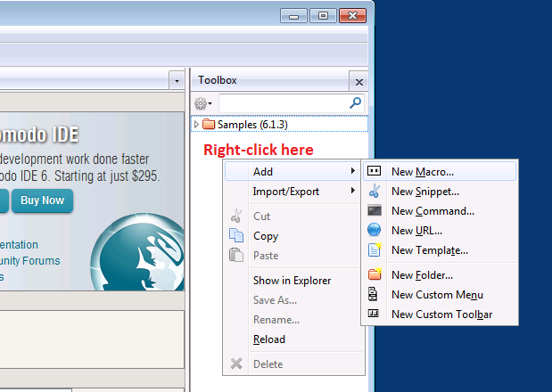Click the Toolbox panel title
Viewport: 552px width, 392px height.
(218, 80)
